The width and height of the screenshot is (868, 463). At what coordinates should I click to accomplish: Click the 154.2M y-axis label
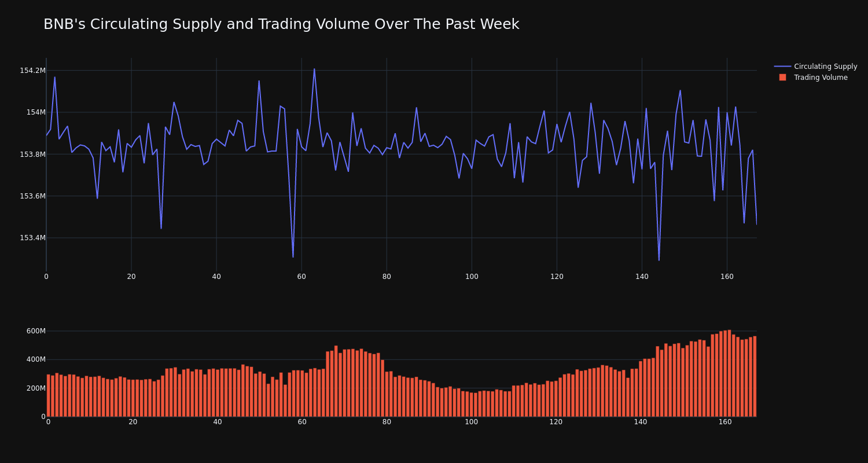click(32, 71)
